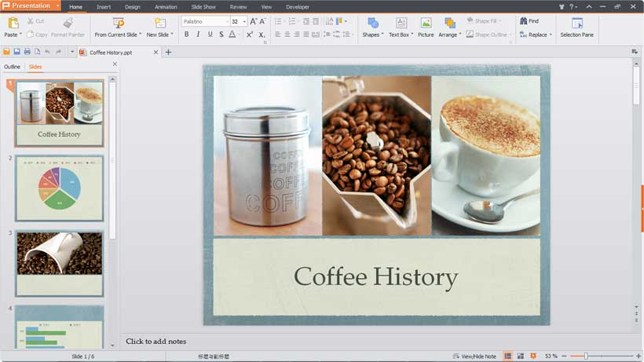Toggle Italic formatting
Image resolution: width=644 pixels, height=362 pixels.
pyautogui.click(x=199, y=35)
